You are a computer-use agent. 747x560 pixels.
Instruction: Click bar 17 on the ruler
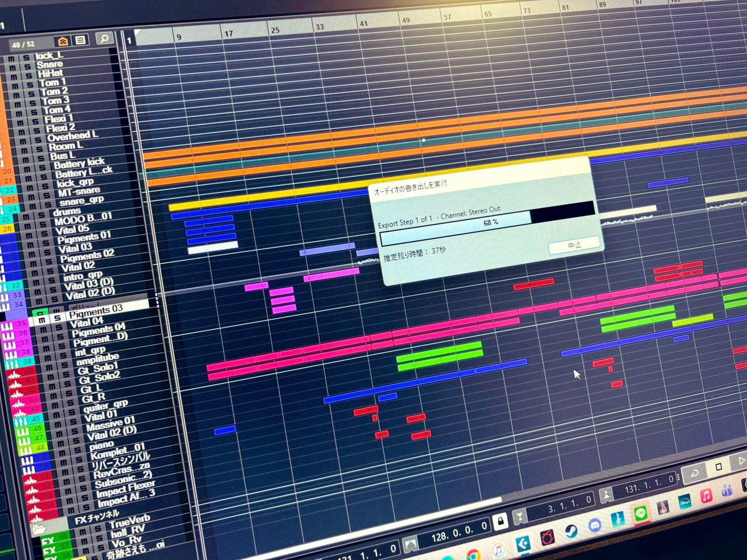point(229,33)
